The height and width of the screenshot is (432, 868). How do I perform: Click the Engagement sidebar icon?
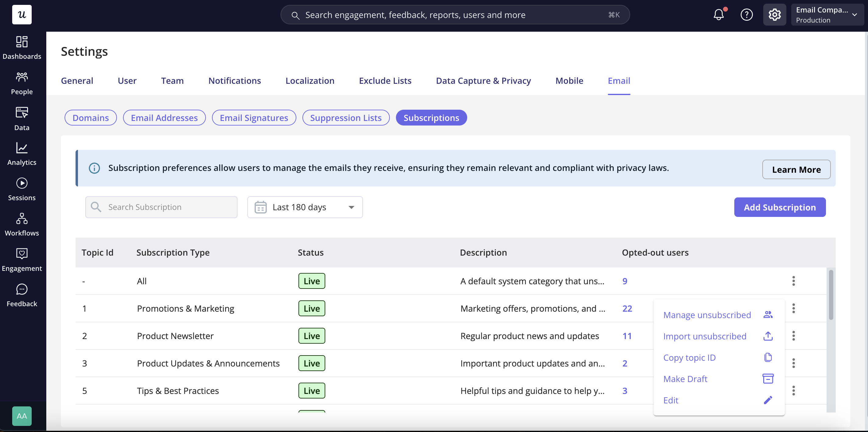(22, 260)
